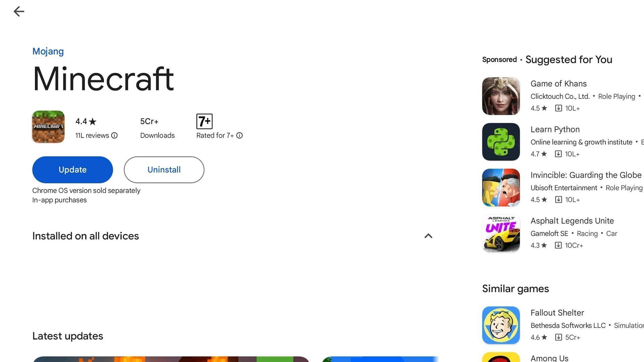Open Among Us app icon

point(501,357)
